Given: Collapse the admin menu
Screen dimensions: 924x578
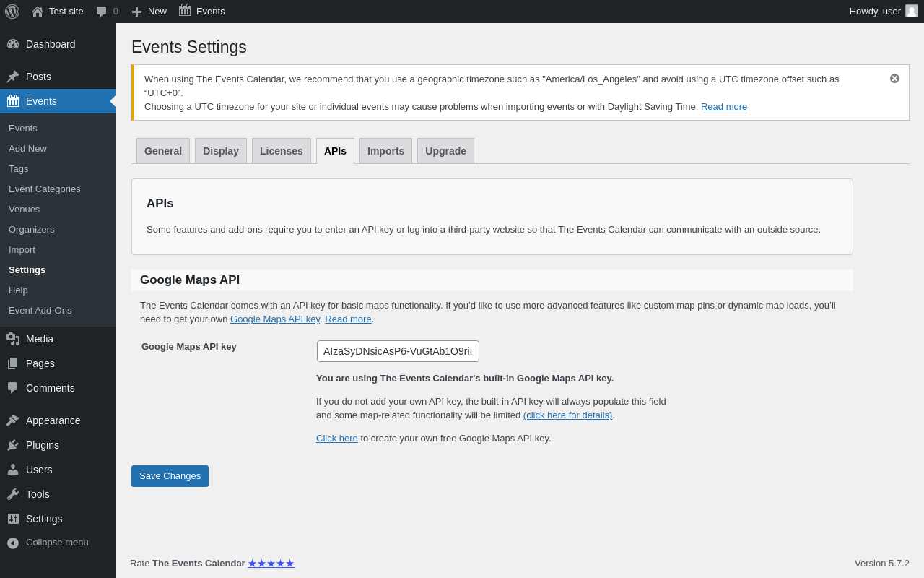Looking at the screenshot, I should [x=58, y=543].
